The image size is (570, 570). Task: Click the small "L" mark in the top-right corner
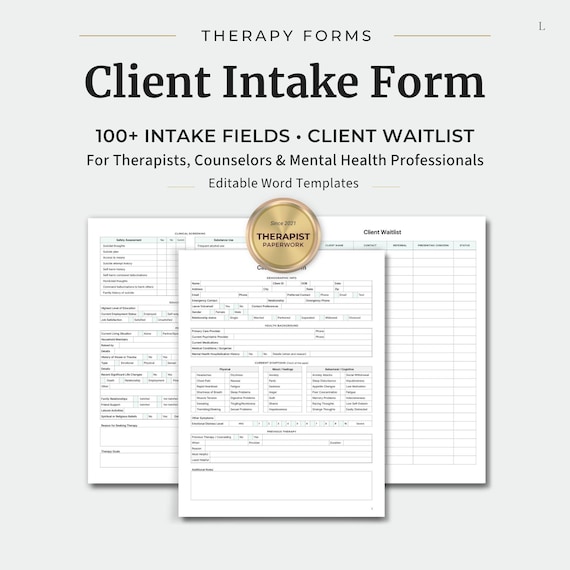(x=542, y=27)
